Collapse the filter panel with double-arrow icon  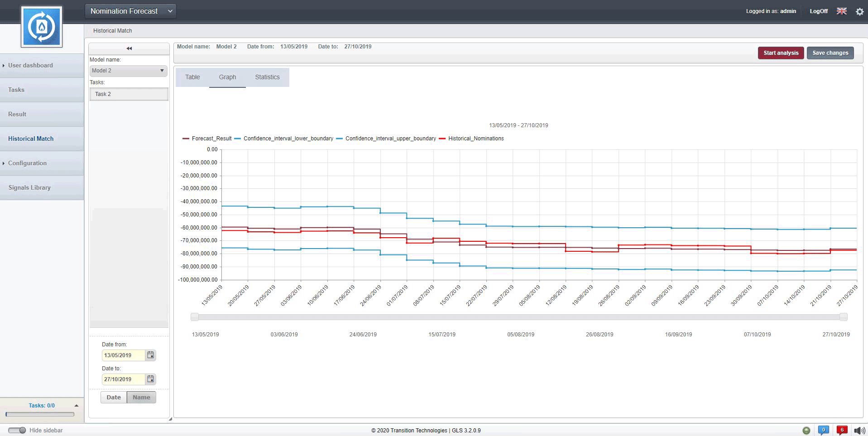click(x=129, y=48)
